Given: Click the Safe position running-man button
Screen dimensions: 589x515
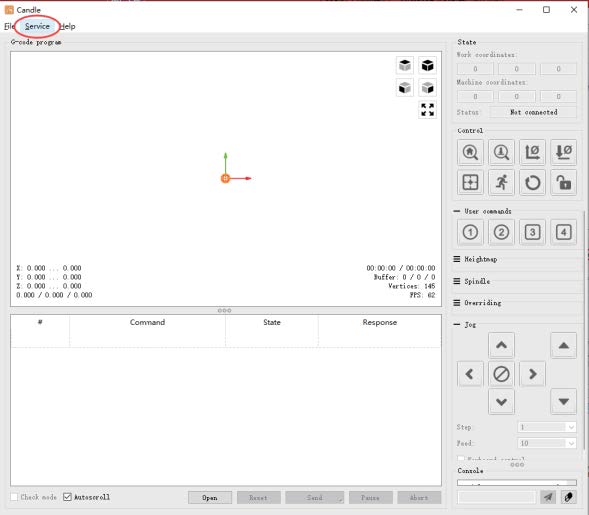Looking at the screenshot, I should pyautogui.click(x=501, y=183).
